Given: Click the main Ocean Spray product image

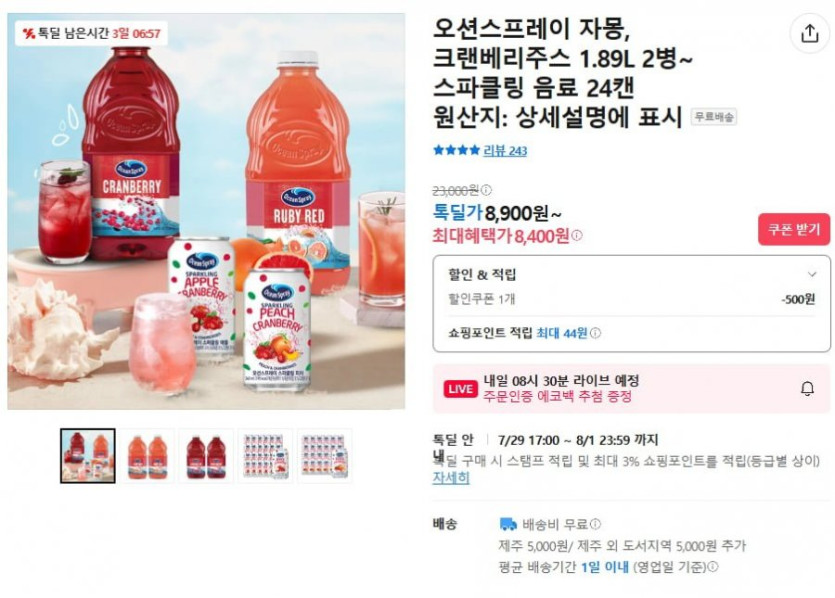Looking at the screenshot, I should pos(206,211).
